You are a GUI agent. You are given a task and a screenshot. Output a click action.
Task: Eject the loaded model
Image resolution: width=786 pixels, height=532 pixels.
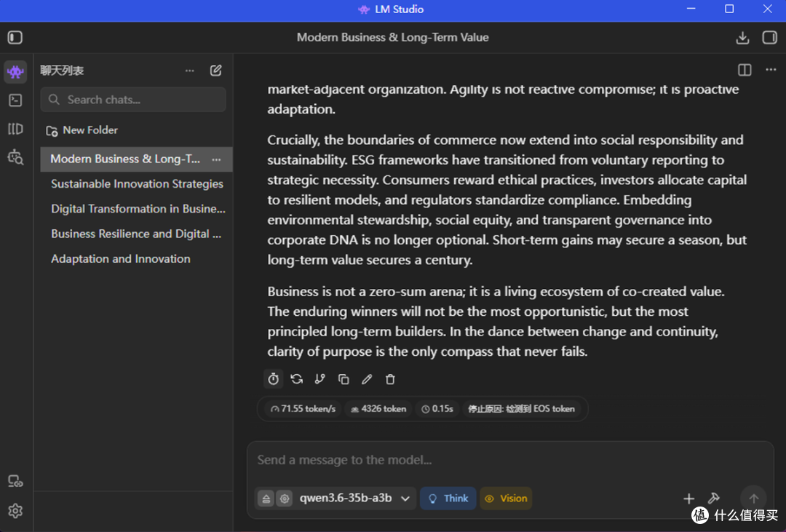pos(266,499)
